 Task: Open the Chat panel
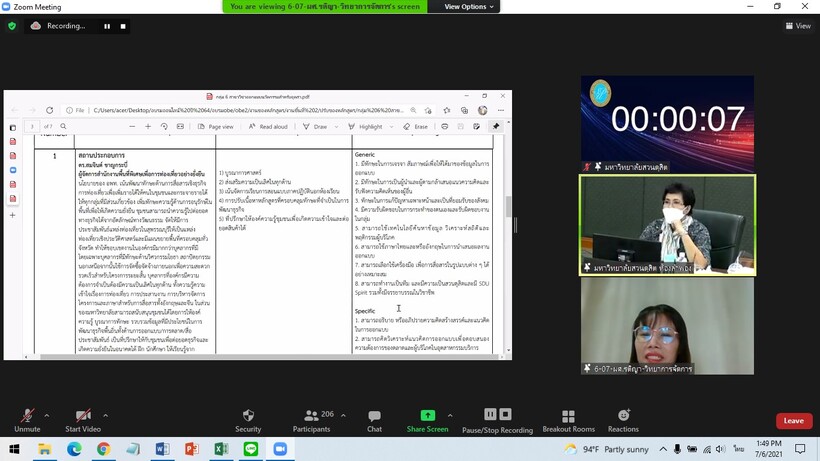click(374, 421)
